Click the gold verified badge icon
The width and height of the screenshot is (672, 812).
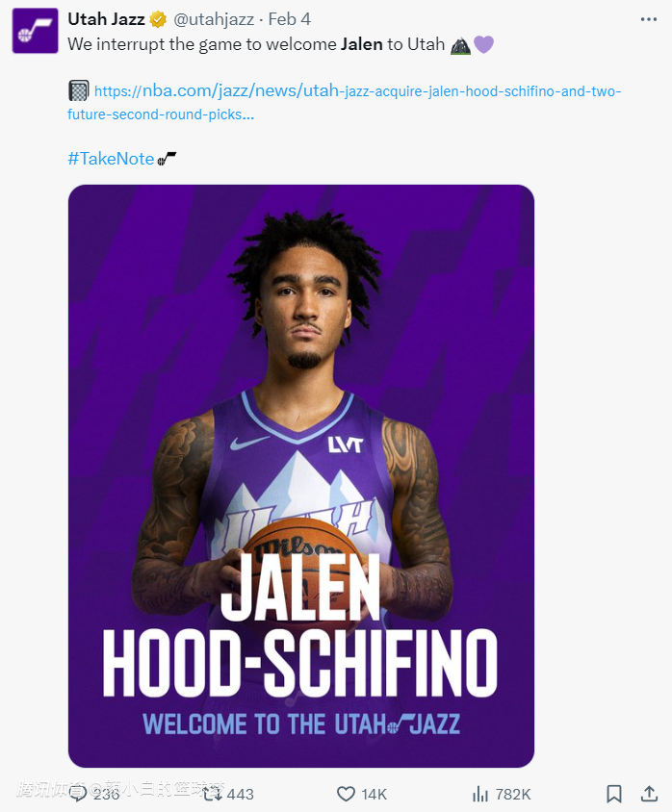click(158, 19)
